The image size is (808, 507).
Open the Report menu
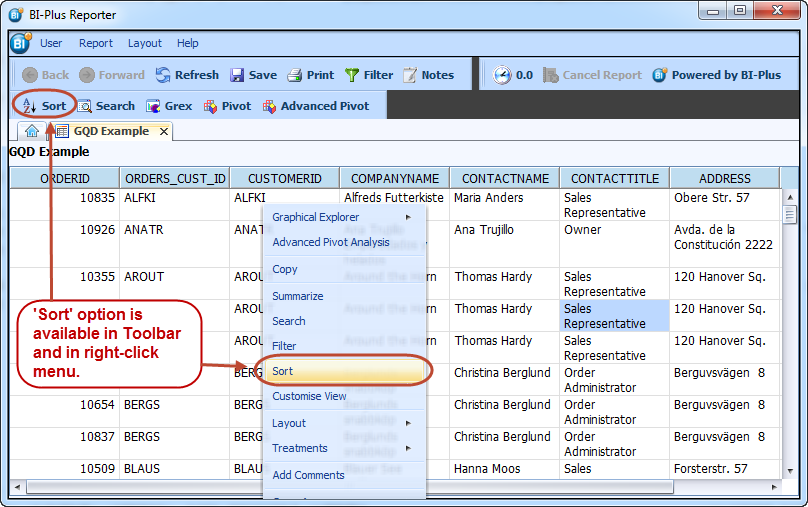(x=96, y=43)
